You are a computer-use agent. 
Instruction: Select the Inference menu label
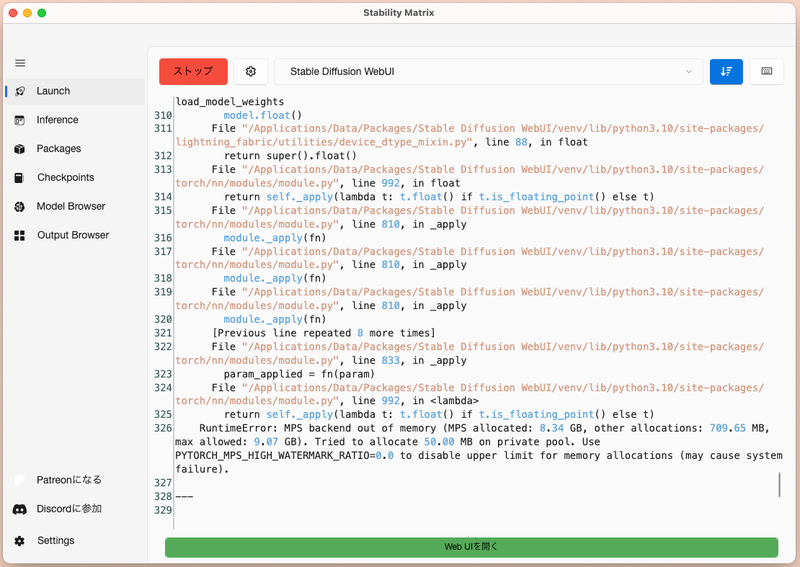[57, 120]
